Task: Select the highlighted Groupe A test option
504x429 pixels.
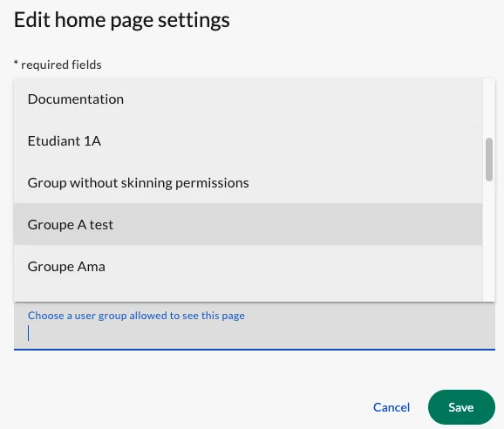Action: 248,224
